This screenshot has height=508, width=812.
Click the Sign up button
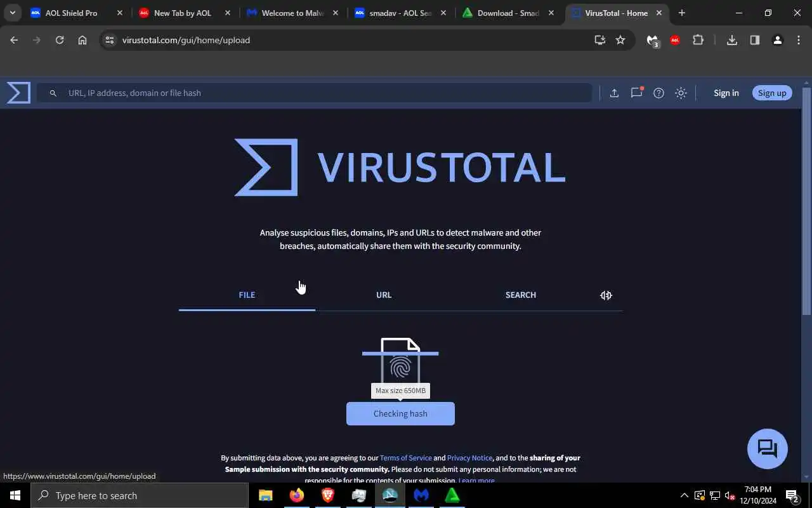[x=772, y=93]
